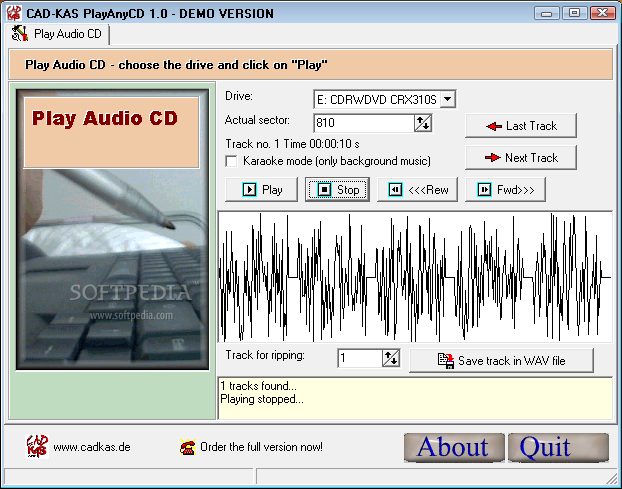This screenshot has height=489, width=622.
Task: Open the www.cadkas.de website link
Action: (x=92, y=447)
